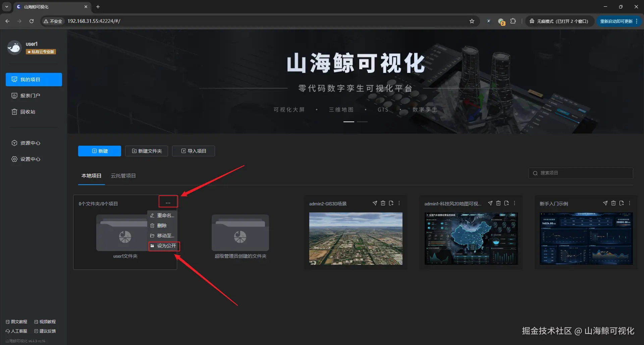The image size is (644, 345).
Task: Click the 山海鲸可视化 v4.4.3-rc.14 version text
Action: [x=25, y=341]
